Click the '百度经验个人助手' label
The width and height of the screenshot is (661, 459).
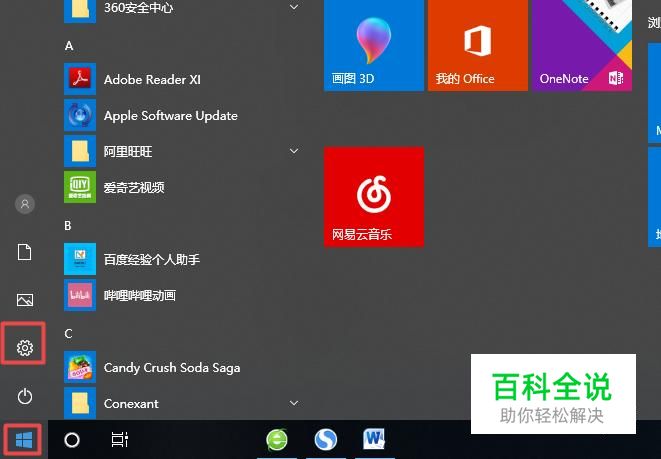152,259
